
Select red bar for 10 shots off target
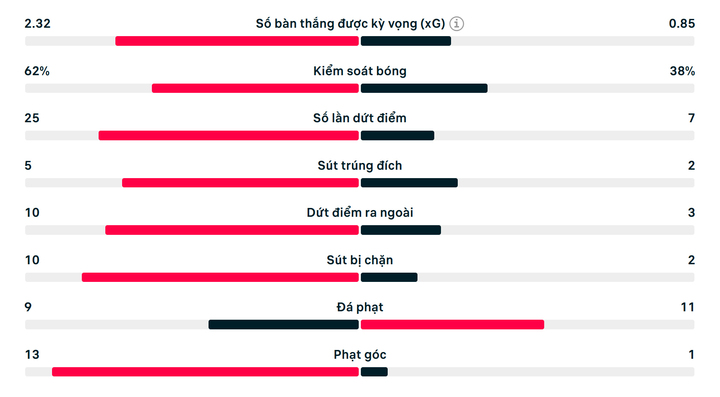pyautogui.click(x=232, y=230)
